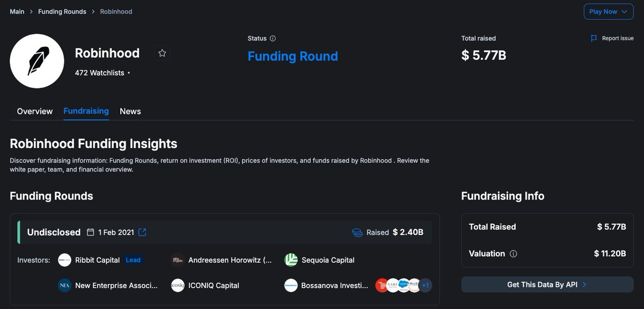Screen dimensions: 644x309
Task: Select the Ribbit Capital investor logo
Action: point(64,260)
